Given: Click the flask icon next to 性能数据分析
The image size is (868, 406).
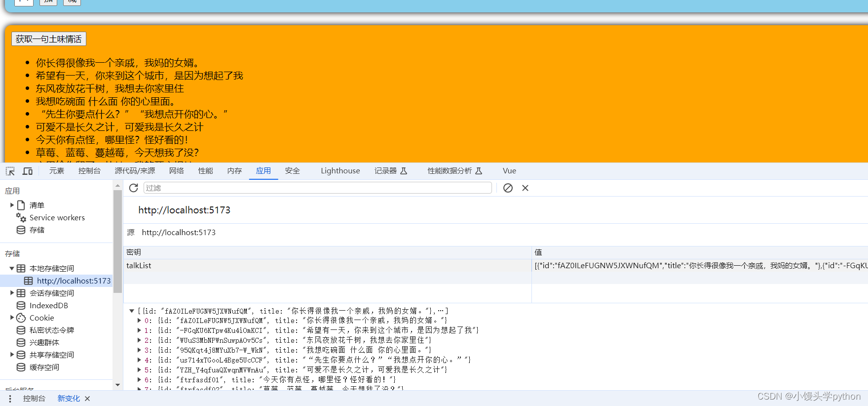Looking at the screenshot, I should click(479, 171).
